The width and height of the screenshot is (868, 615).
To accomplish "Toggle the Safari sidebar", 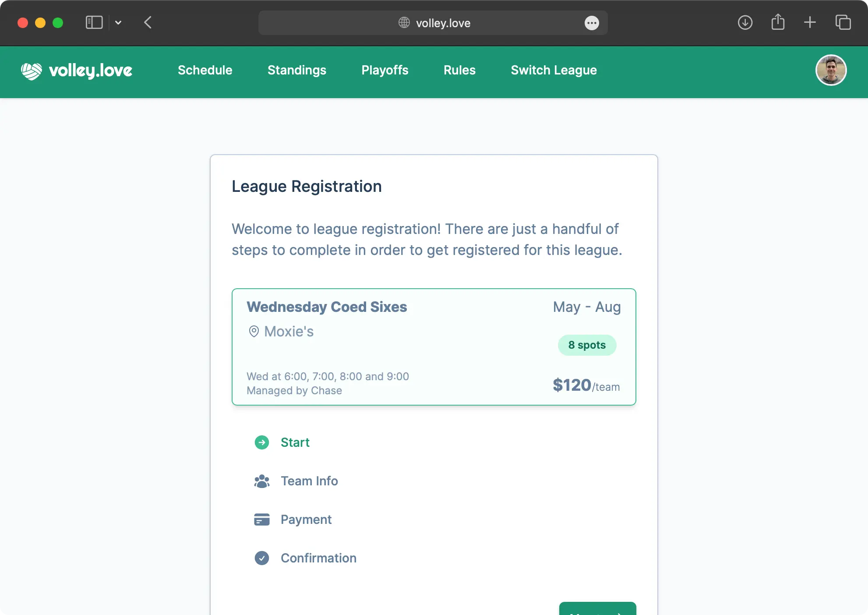I will 94,22.
